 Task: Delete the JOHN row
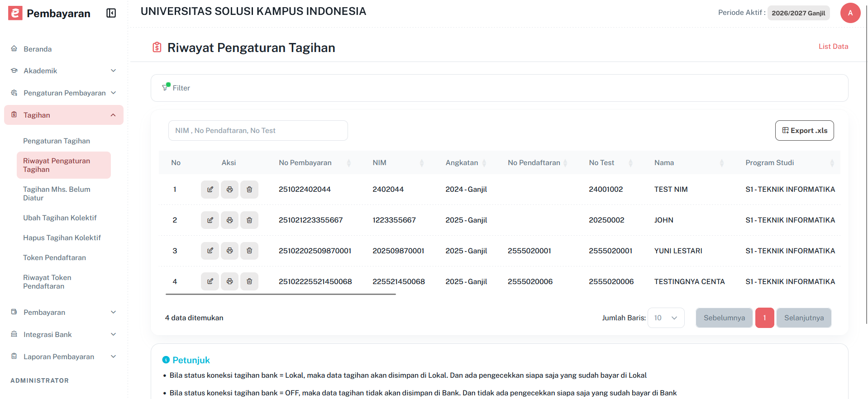pos(249,220)
